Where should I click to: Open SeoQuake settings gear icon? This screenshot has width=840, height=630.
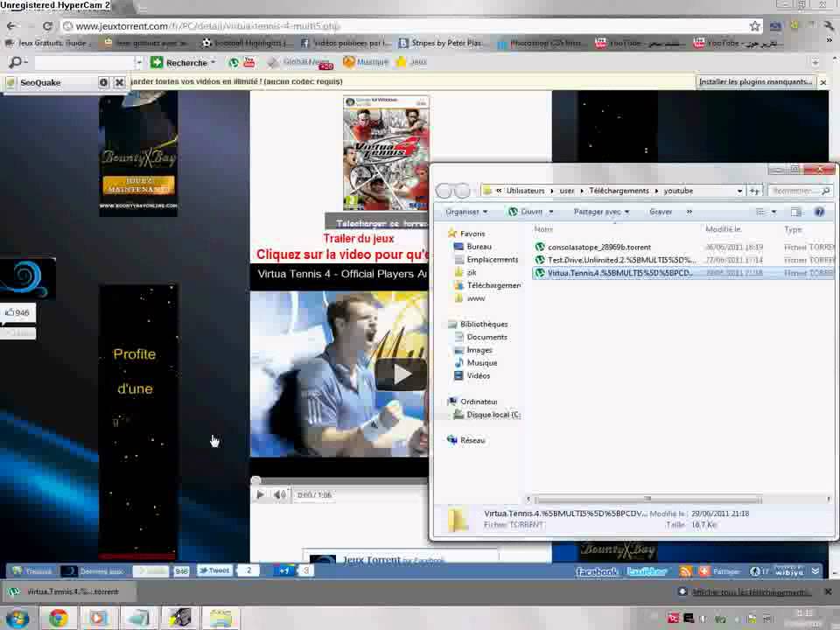[x=103, y=82]
